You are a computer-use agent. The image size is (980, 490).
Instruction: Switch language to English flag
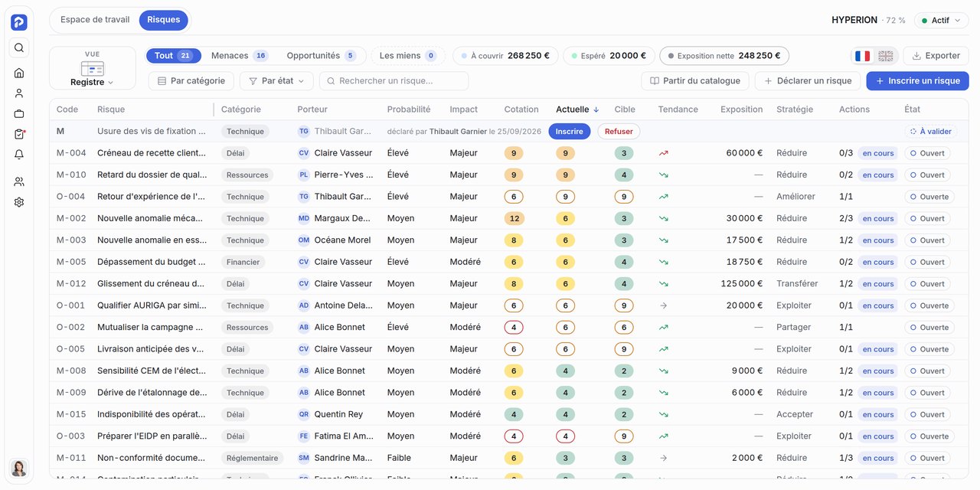coord(886,56)
